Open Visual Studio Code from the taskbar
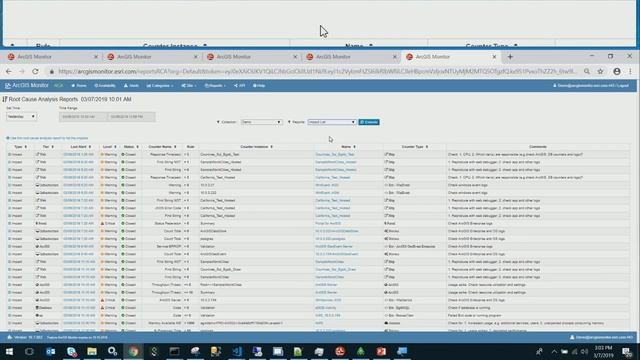 click(237, 351)
